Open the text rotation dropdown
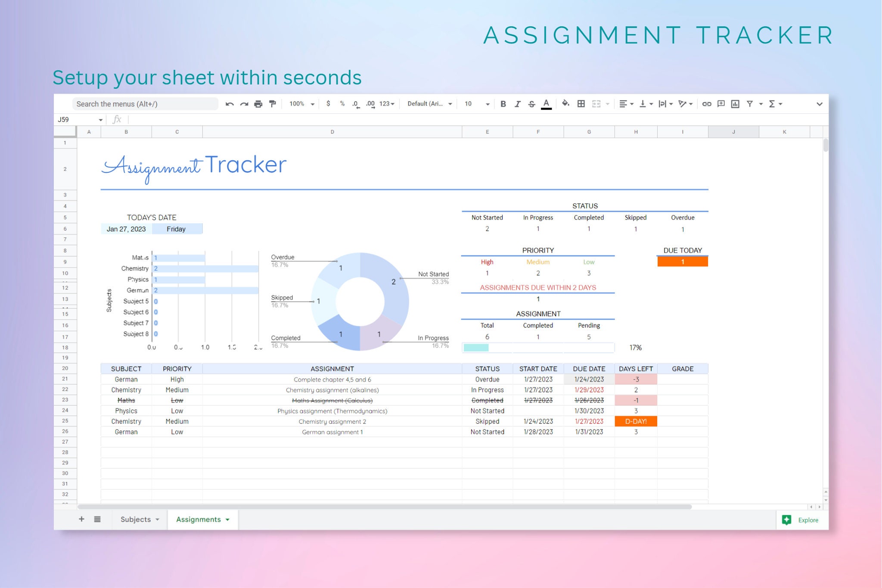Viewport: 882px width, 588px height. (x=685, y=104)
